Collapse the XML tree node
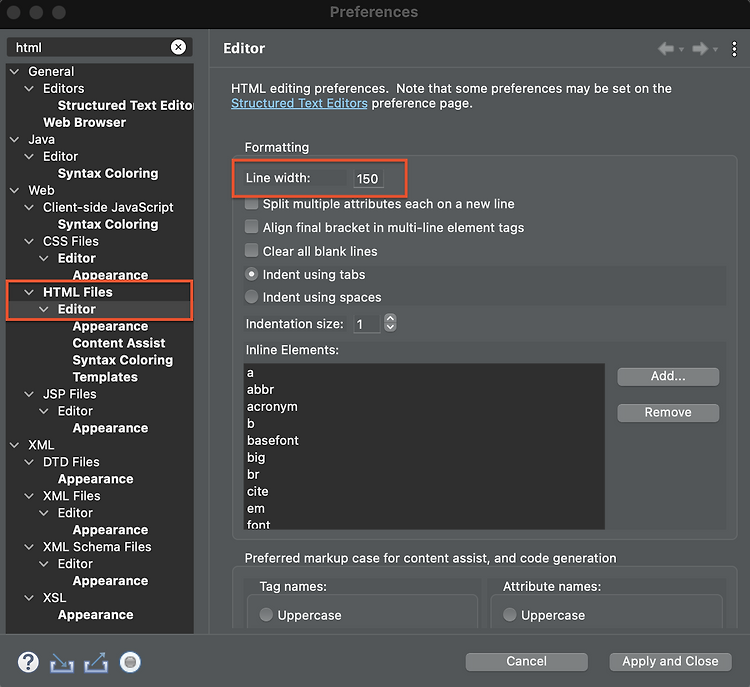Viewport: 750px width, 687px height. 15,444
